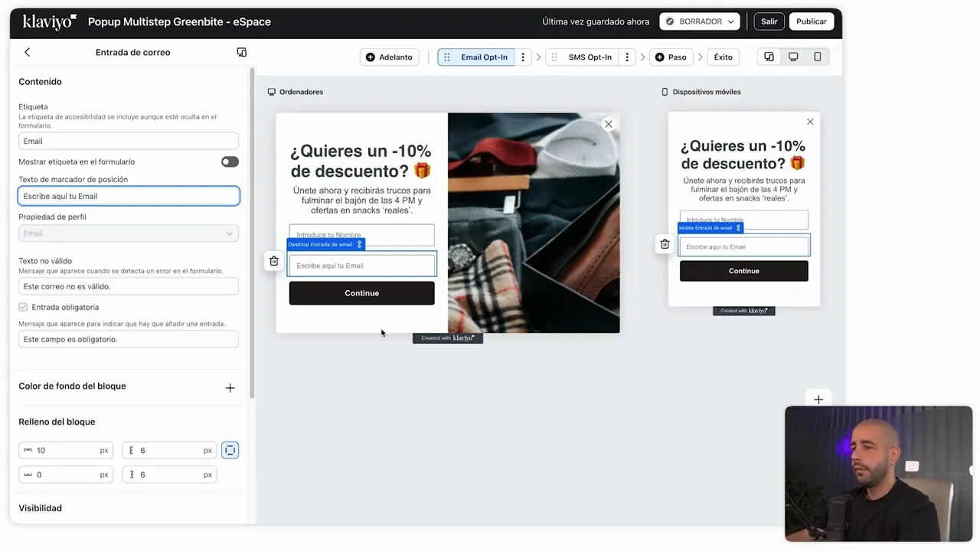Screen dimensions: 980x551
Task: Click the Adelanto button
Action: [x=389, y=57]
